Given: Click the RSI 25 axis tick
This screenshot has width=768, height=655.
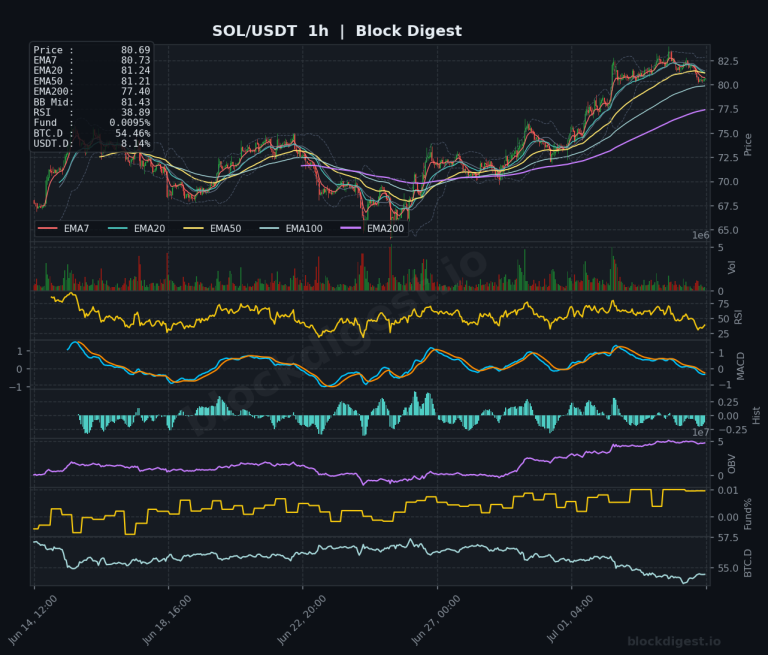Looking at the screenshot, I should click(723, 335).
